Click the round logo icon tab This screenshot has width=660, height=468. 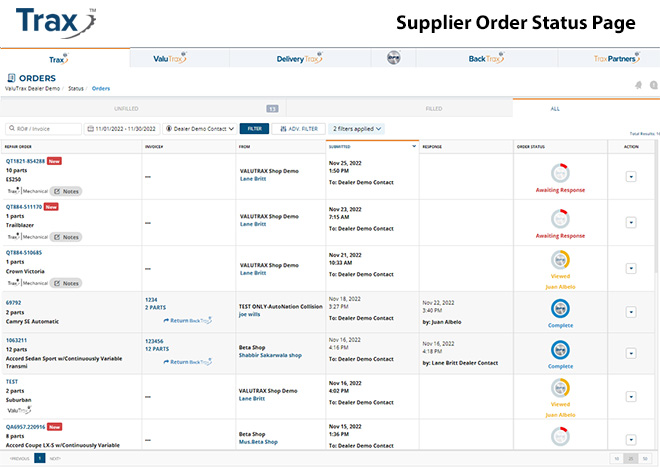point(394,58)
